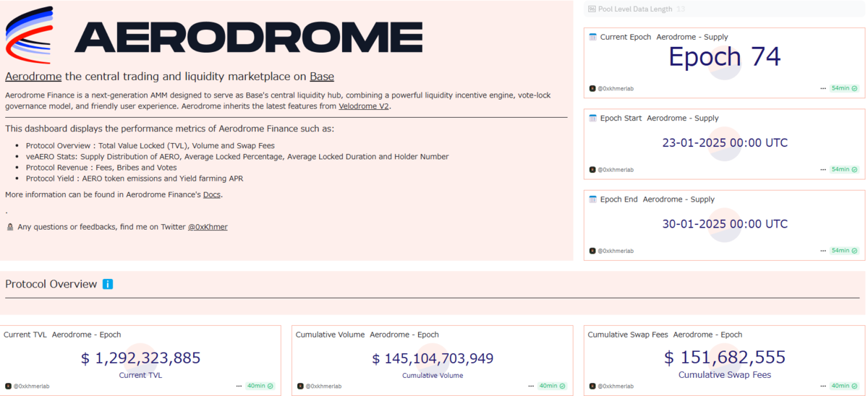The height and width of the screenshot is (396, 868).
Task: Click @0xkhmerlab author name on Cumulative Swap Fees card
Action: click(x=616, y=386)
